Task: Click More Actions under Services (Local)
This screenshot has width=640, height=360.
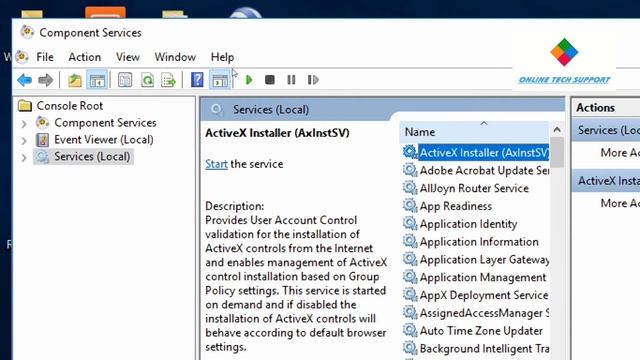Action: click(x=620, y=153)
